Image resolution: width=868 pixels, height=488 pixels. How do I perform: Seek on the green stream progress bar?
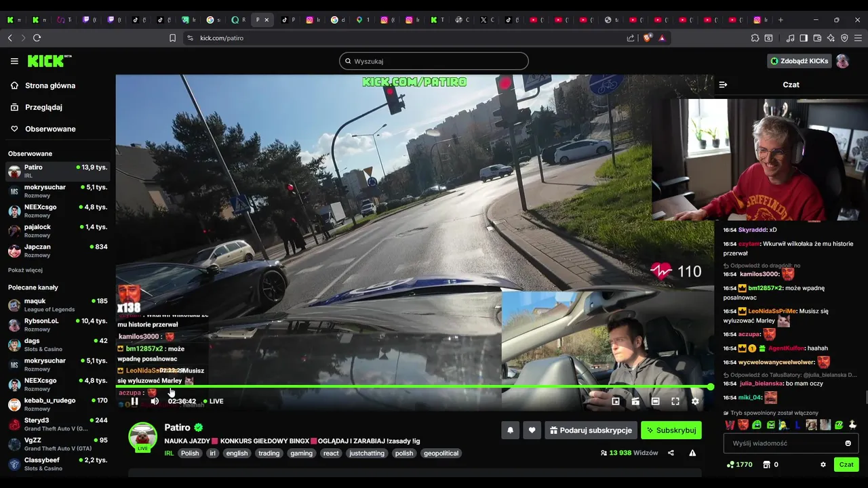(414, 387)
